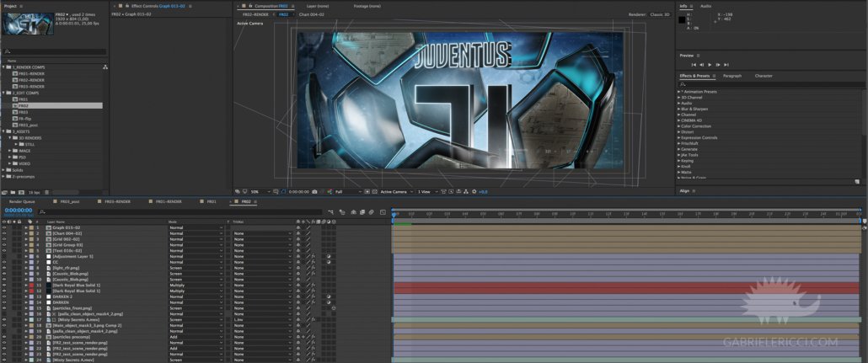Show the Adjustment Layer 5 layer

pyautogui.click(x=4, y=256)
